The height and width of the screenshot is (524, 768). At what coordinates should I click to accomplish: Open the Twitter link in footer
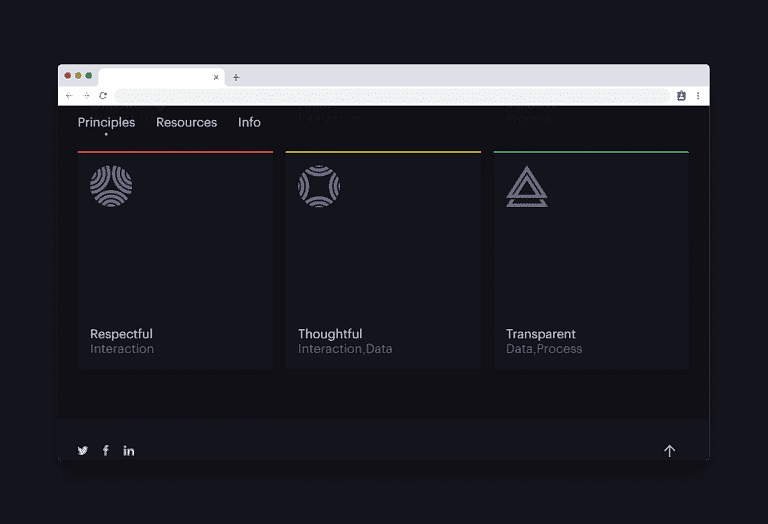(82, 451)
